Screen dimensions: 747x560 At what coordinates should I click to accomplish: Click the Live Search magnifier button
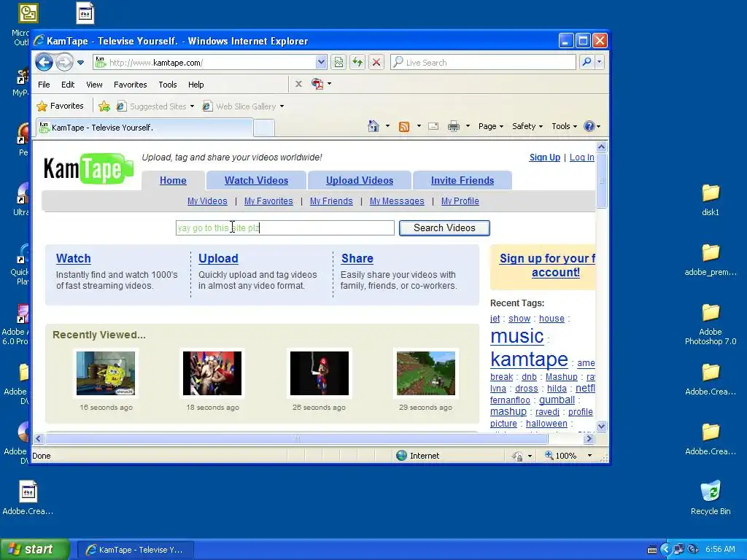click(587, 62)
